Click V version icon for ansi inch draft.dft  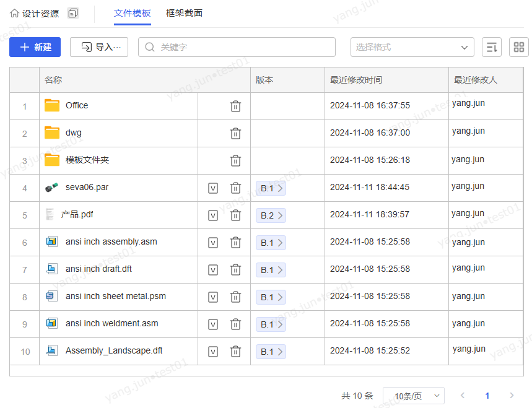pyautogui.click(x=213, y=270)
